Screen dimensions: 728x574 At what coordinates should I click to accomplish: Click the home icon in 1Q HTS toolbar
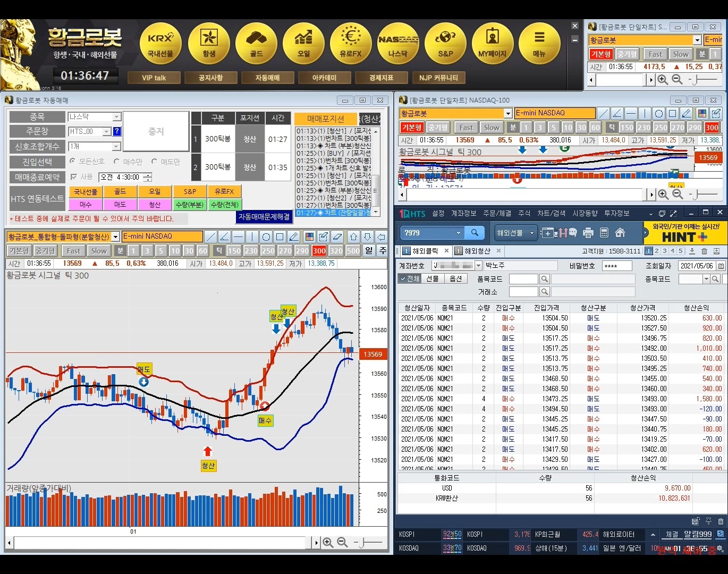click(620, 233)
